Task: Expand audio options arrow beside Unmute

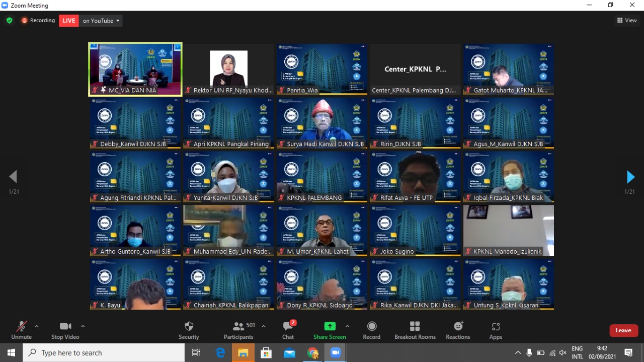Action: (x=37, y=326)
